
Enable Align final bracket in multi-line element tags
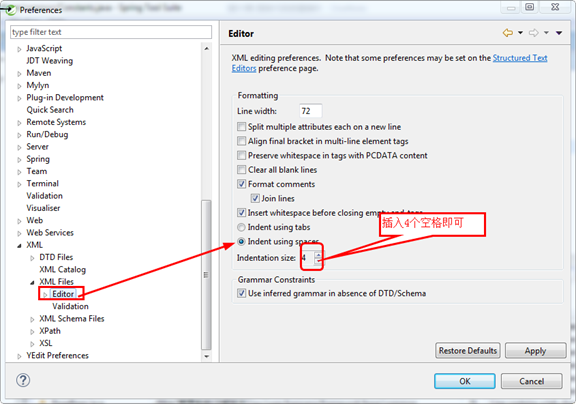coord(241,141)
